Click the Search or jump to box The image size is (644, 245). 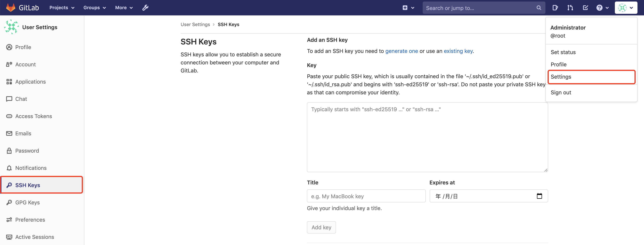pos(484,8)
